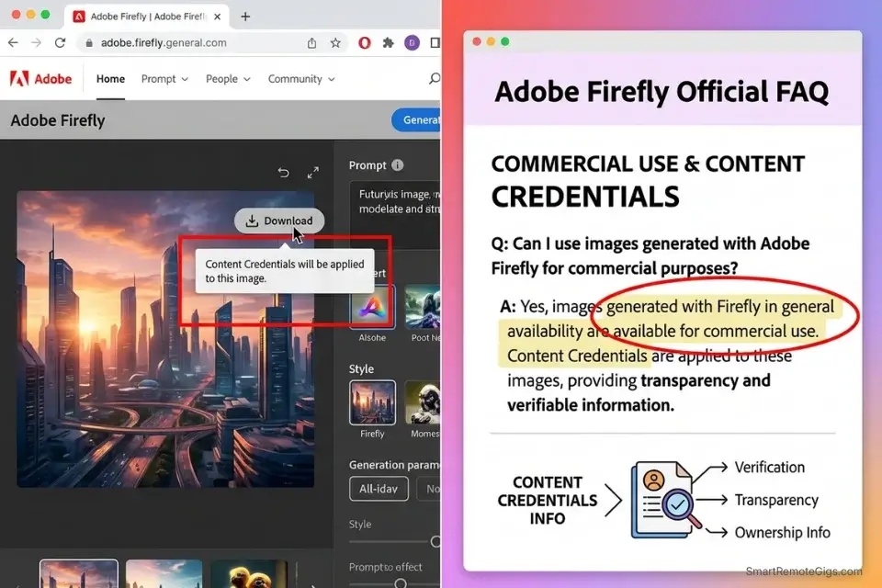Click the search magnifier icon
This screenshot has width=882, height=588.
(x=435, y=79)
